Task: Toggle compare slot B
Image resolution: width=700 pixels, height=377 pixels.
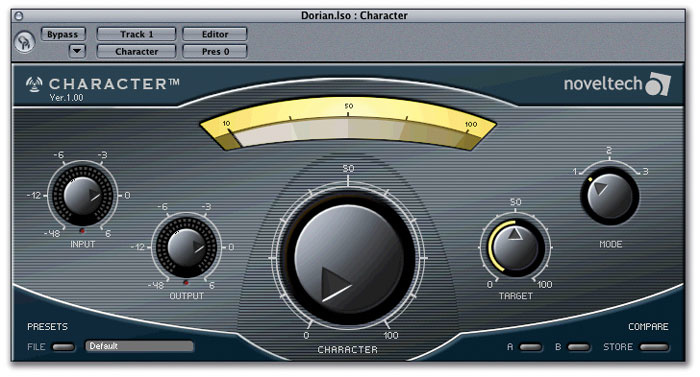Action: [x=579, y=347]
